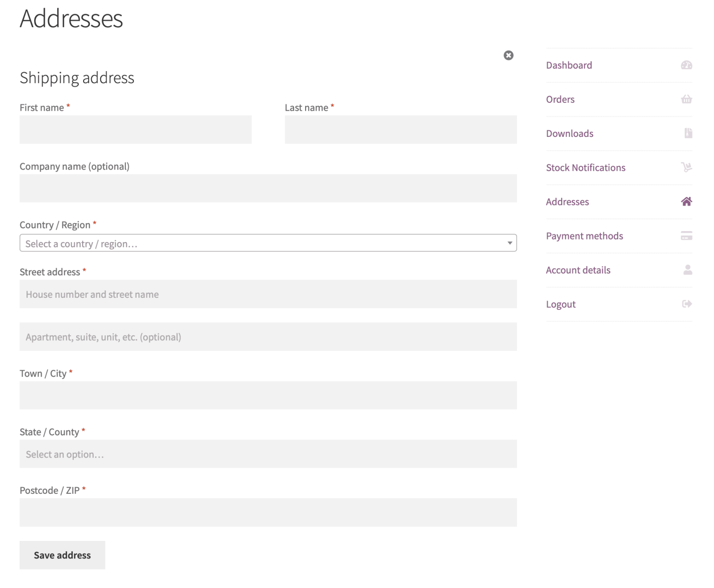
Task: Click the Logout link
Action: coord(560,304)
